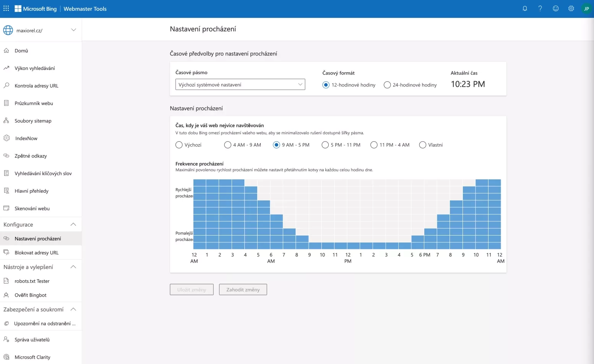Open the notifications bell icon
The height and width of the screenshot is (364, 594).
525,8
